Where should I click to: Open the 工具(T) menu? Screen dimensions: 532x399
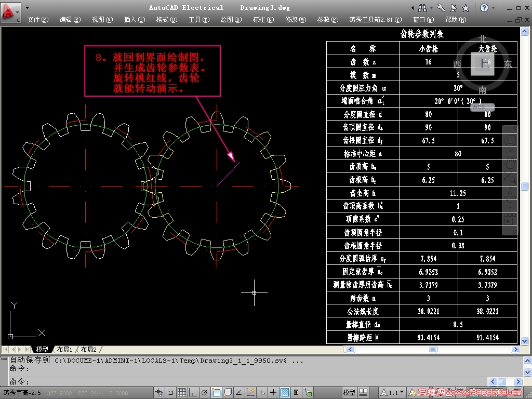pyautogui.click(x=199, y=20)
